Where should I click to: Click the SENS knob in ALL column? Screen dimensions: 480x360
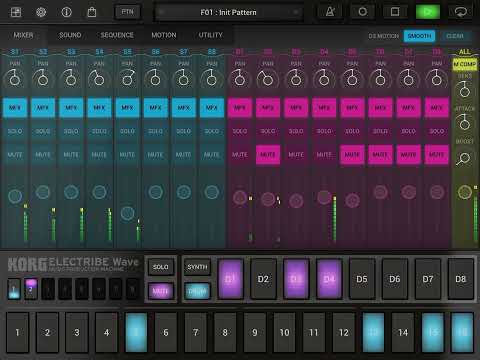[465, 90]
